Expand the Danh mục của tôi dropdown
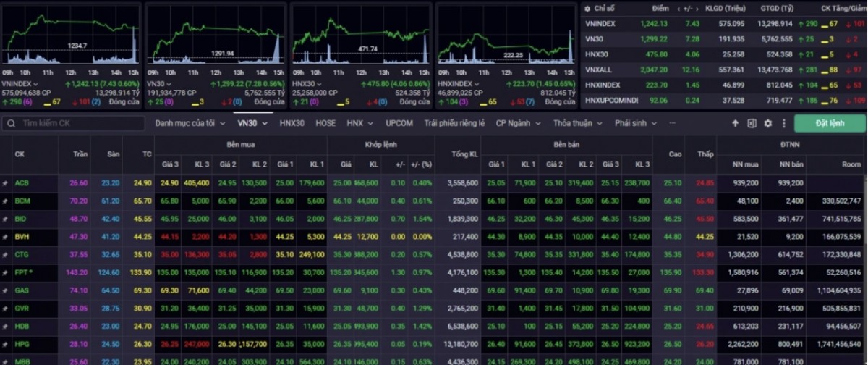 click(x=190, y=124)
